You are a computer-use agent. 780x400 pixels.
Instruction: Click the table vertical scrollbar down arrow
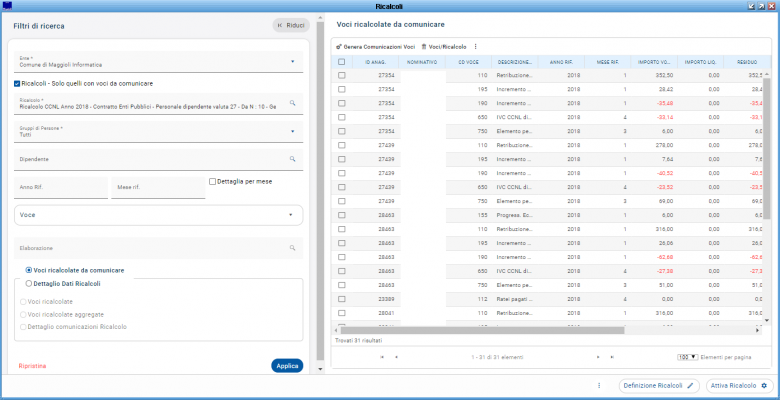click(767, 320)
